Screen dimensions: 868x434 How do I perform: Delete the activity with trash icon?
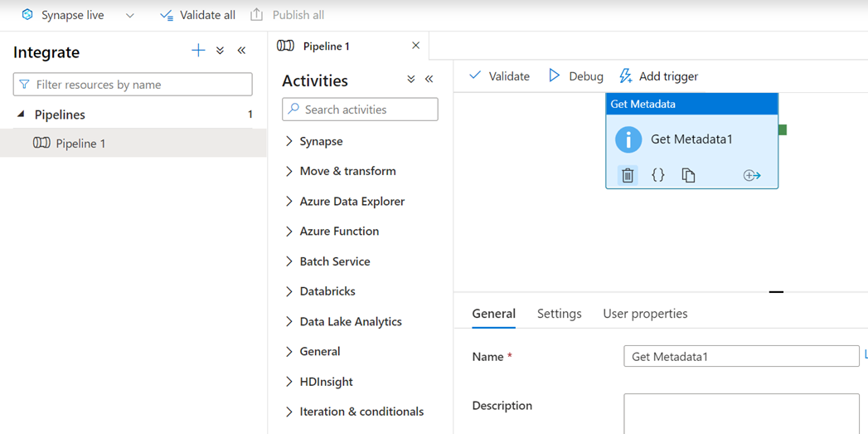point(628,176)
